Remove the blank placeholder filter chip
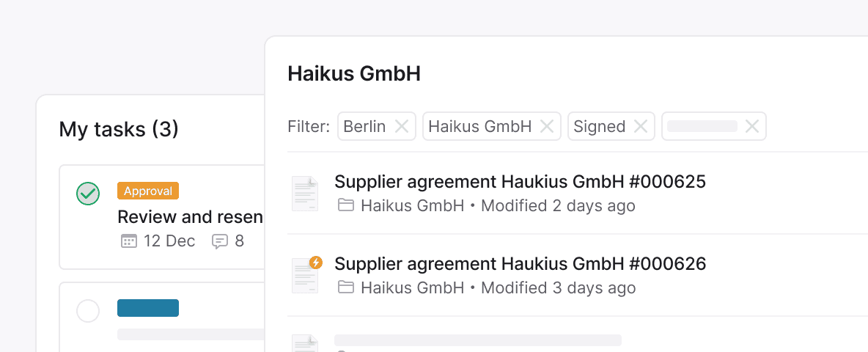The image size is (868, 352). 751,126
